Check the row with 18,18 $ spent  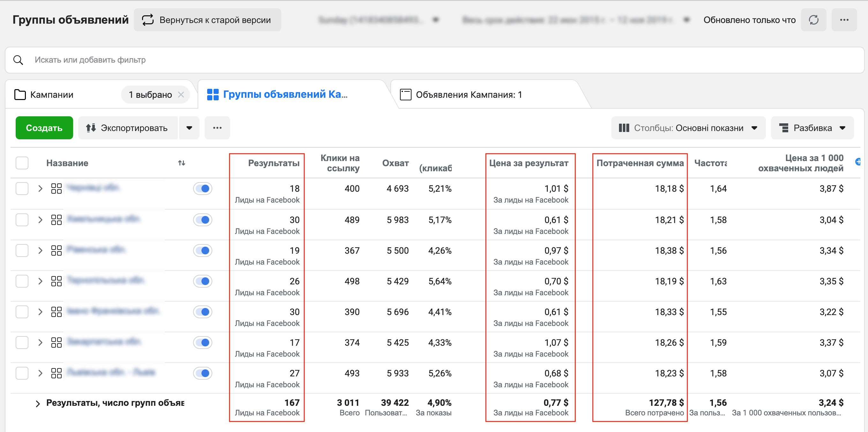point(22,189)
